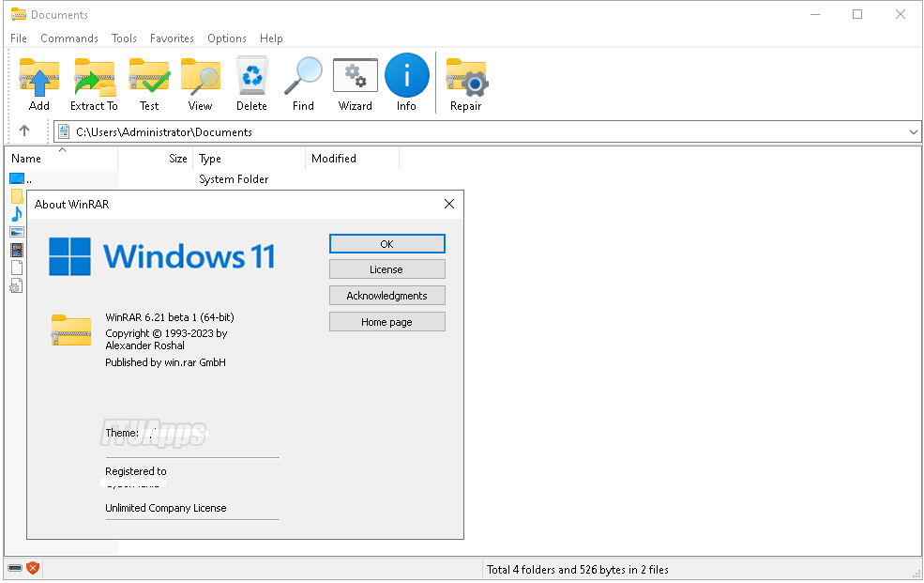Image resolution: width=924 pixels, height=583 pixels.
Task: Open the Help menu
Action: tap(272, 38)
